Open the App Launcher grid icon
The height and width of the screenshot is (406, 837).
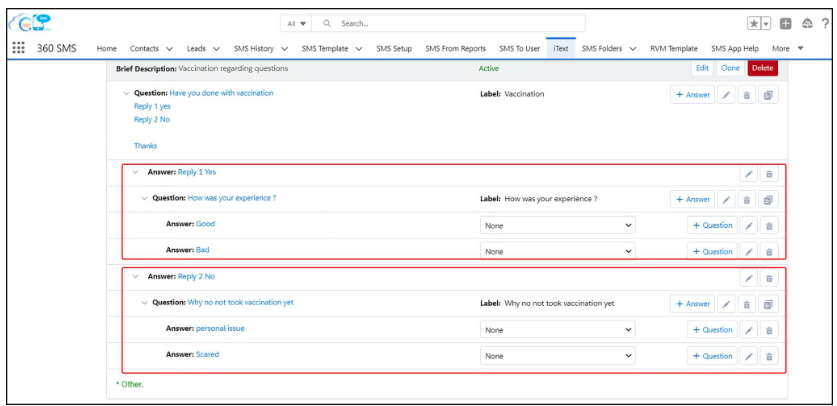[18, 48]
